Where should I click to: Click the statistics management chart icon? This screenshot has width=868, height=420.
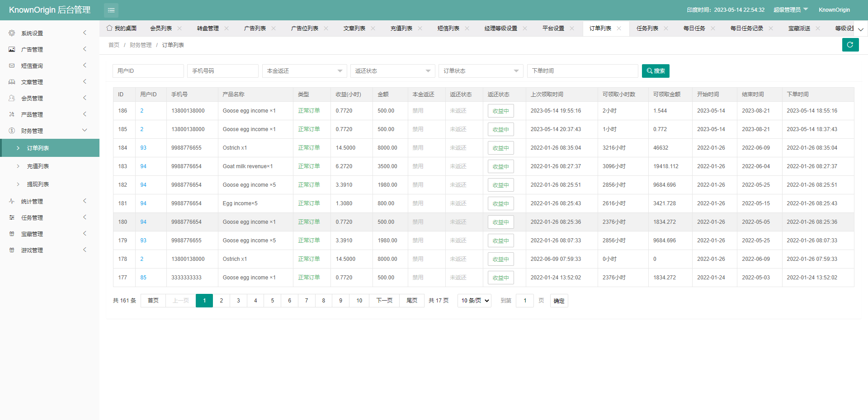pos(12,201)
